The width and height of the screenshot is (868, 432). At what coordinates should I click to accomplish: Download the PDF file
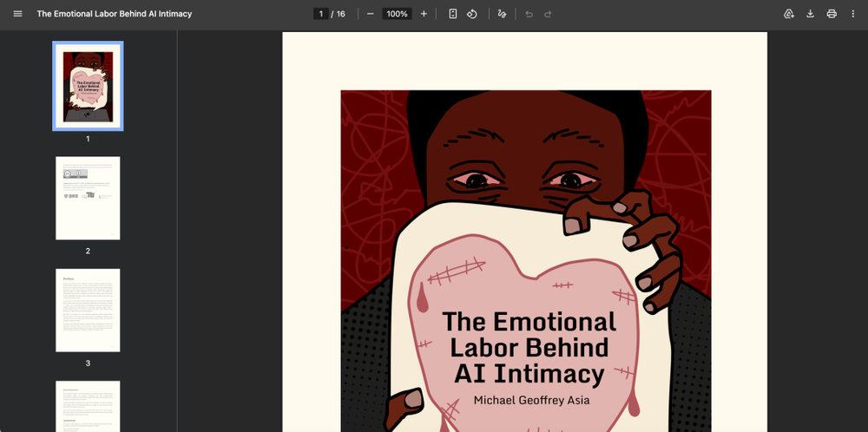(x=811, y=14)
